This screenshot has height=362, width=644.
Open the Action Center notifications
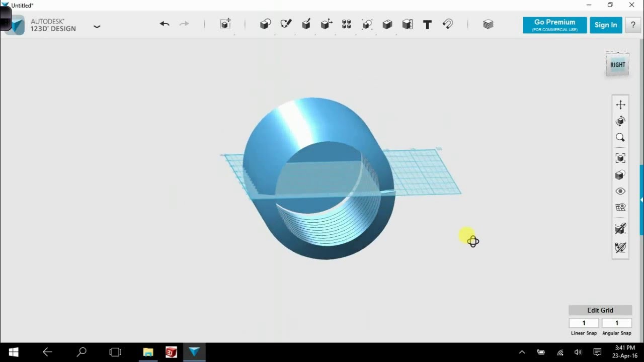(597, 352)
